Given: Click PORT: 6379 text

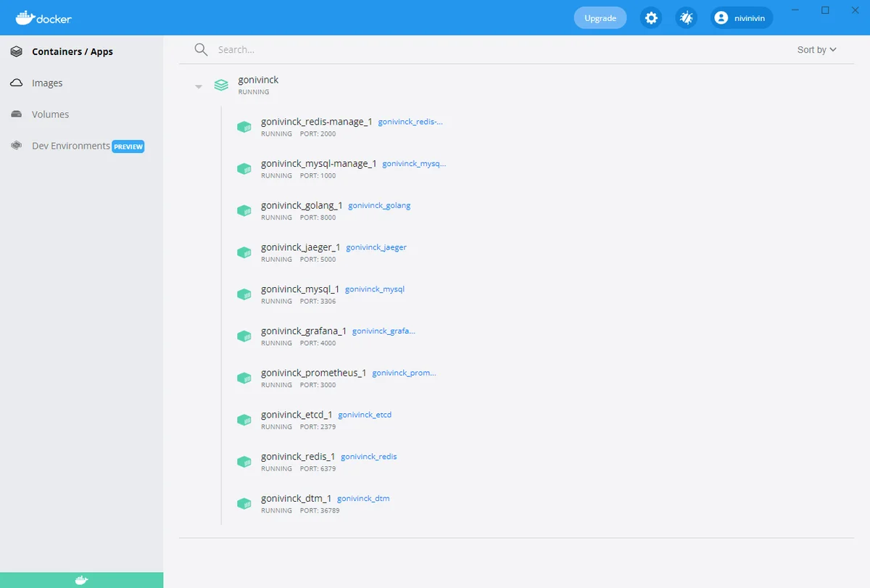Looking at the screenshot, I should 318,469.
